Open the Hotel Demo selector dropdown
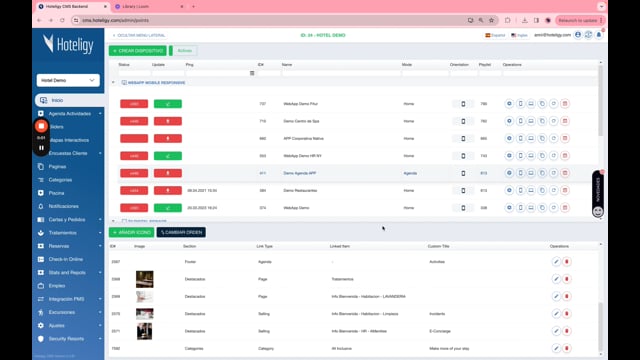Viewport: 640px width, 360px height. [68, 80]
